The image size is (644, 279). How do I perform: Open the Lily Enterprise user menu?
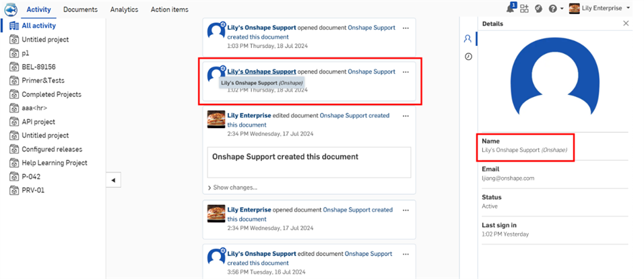600,9
